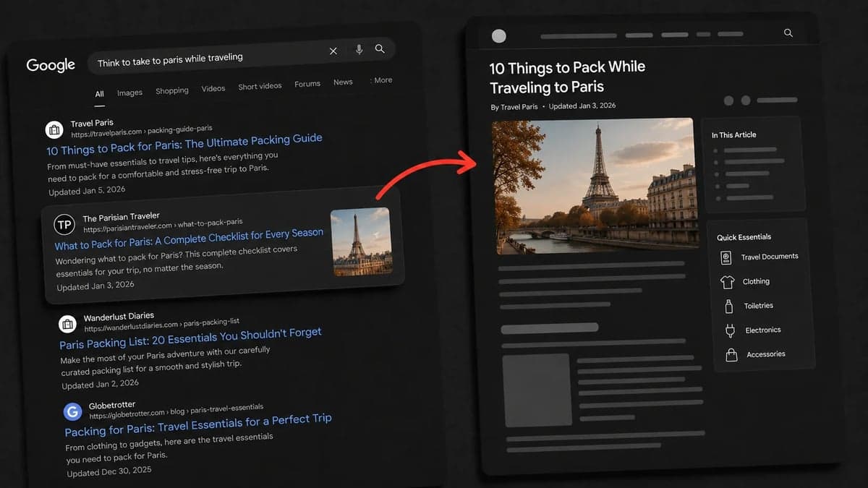Screen dimensions: 868x488
Task: Click the wanderlustdiaries.com paris-packing-list URL
Action: pos(161,325)
